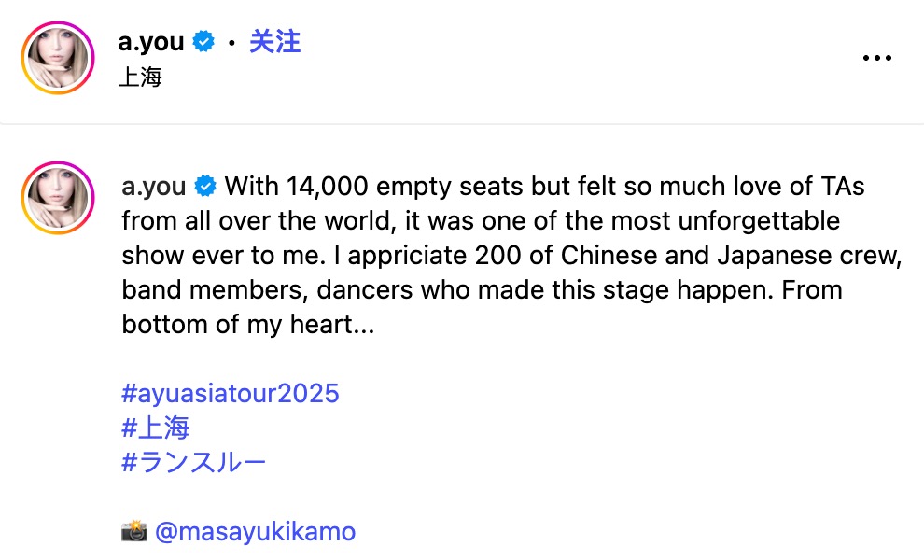Click the profile avatar beside the caption
Image resolution: width=924 pixels, height=560 pixels.
pos(58,198)
